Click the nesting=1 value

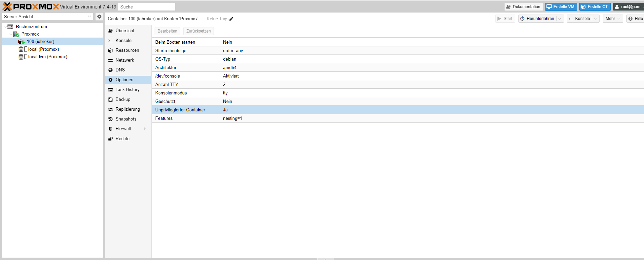(x=233, y=118)
